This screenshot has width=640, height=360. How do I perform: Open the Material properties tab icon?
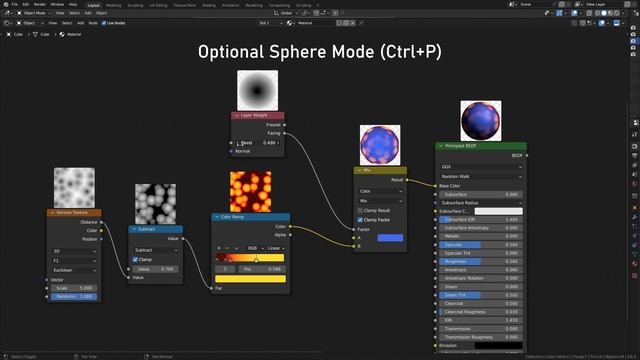tap(635, 264)
